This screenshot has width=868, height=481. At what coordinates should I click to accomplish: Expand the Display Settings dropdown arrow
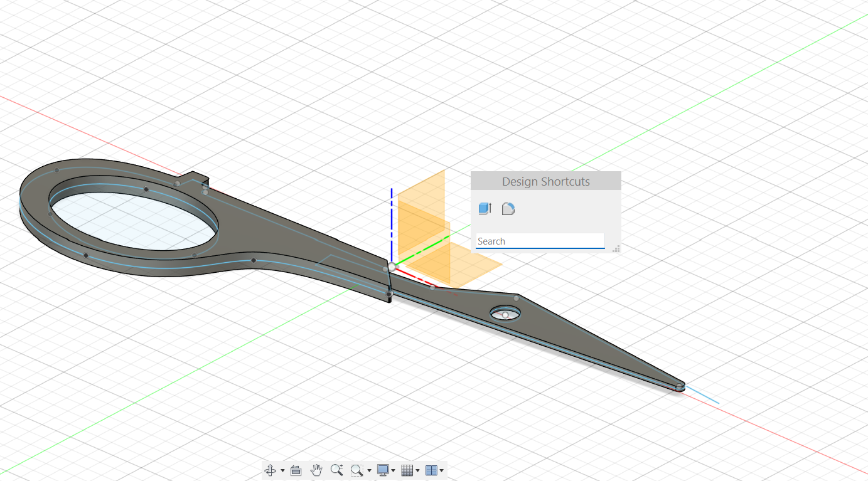coord(394,470)
